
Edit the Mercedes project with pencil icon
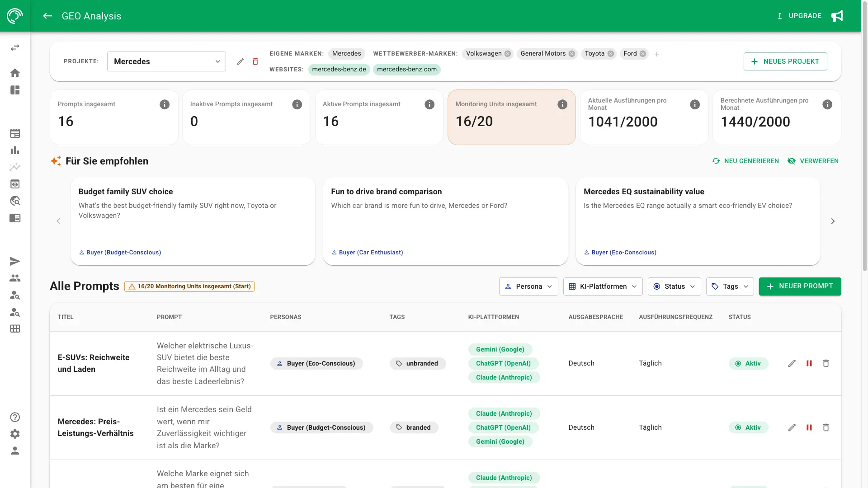coord(241,61)
